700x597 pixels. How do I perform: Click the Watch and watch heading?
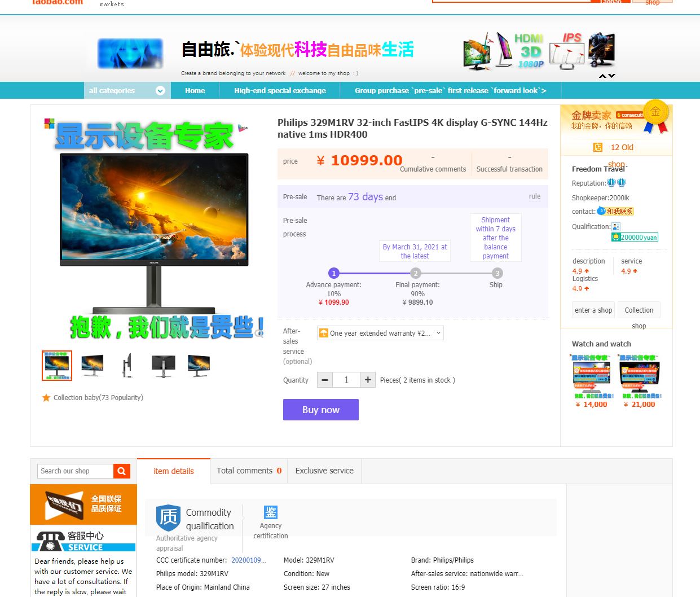pyautogui.click(x=601, y=344)
